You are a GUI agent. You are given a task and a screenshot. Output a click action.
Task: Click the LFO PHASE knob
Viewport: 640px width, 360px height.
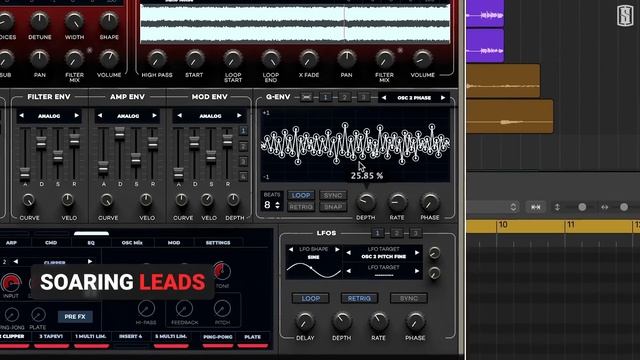415,322
